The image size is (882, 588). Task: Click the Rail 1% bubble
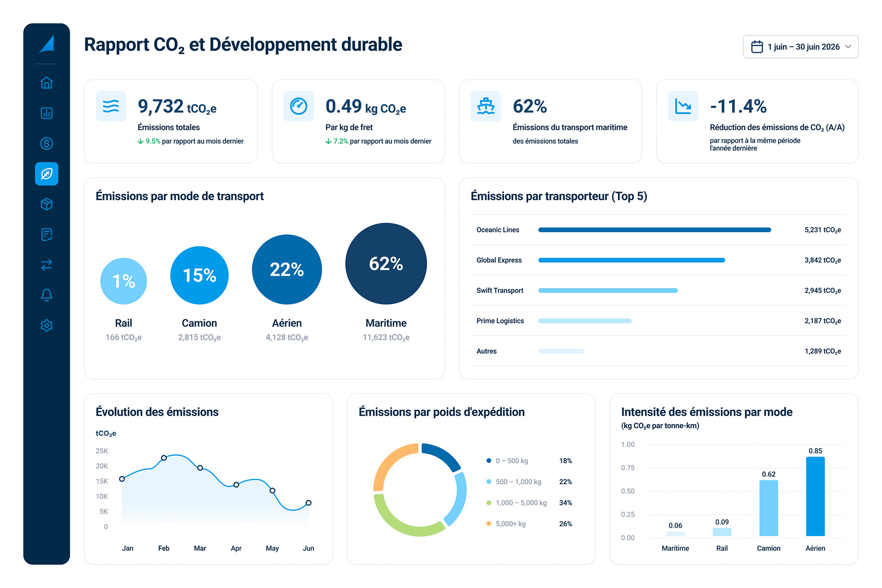(124, 281)
